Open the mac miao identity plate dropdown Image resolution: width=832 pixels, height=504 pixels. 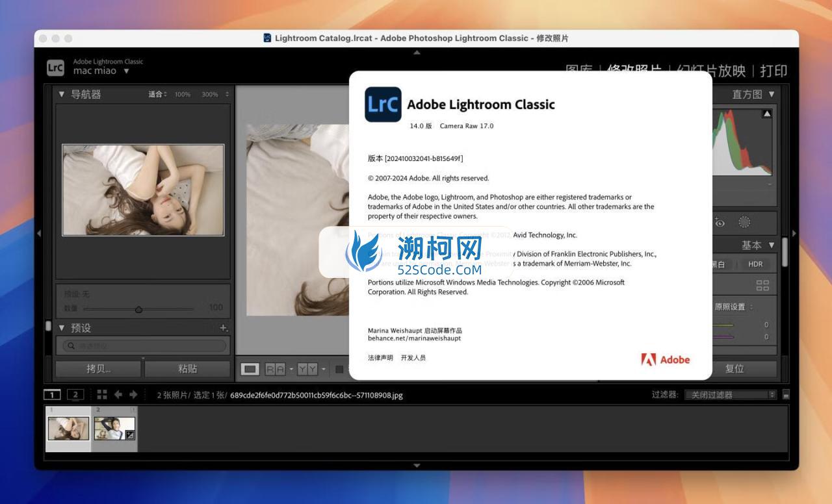(126, 71)
